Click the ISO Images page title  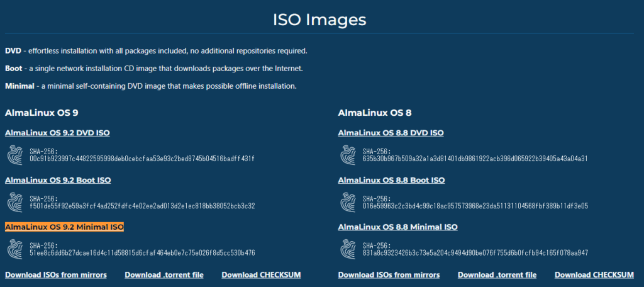pos(319,20)
